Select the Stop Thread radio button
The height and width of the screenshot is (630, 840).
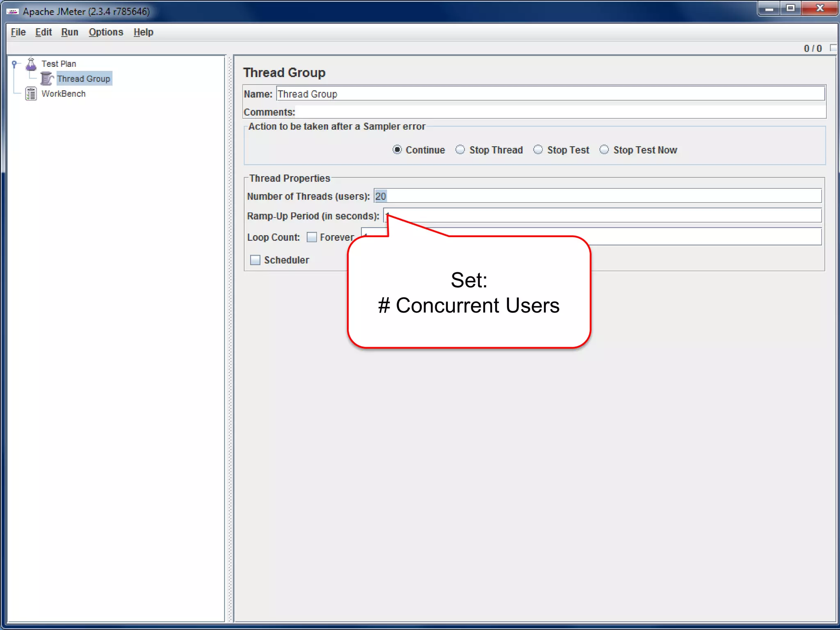click(460, 150)
